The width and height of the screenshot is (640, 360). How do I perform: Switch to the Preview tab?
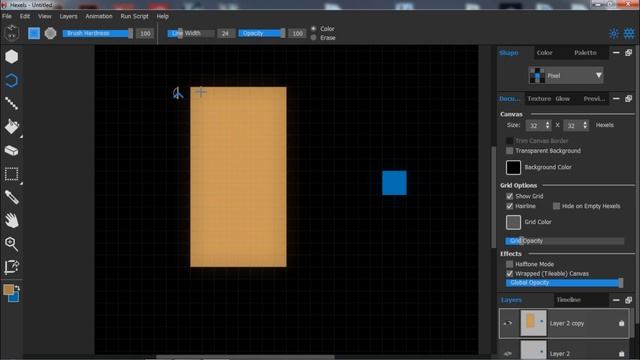tap(594, 98)
